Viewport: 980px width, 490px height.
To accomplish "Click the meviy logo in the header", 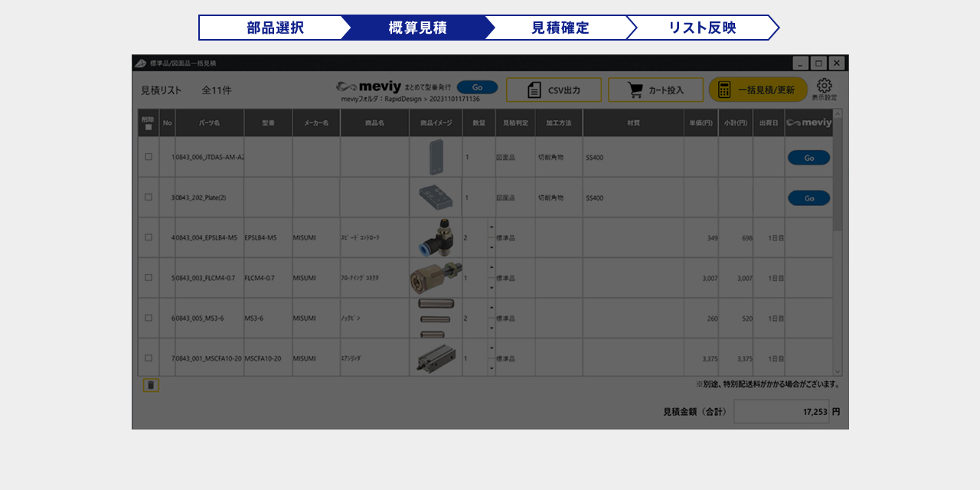I will coord(369,87).
